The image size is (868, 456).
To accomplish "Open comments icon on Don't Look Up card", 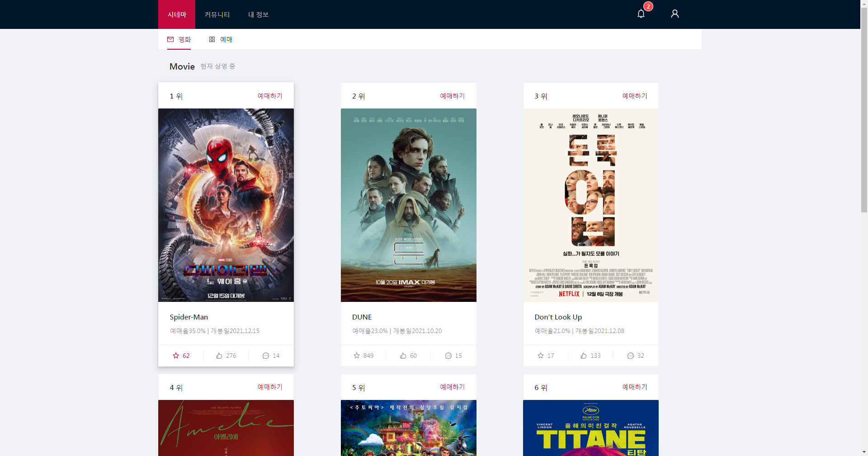I will [631, 356].
